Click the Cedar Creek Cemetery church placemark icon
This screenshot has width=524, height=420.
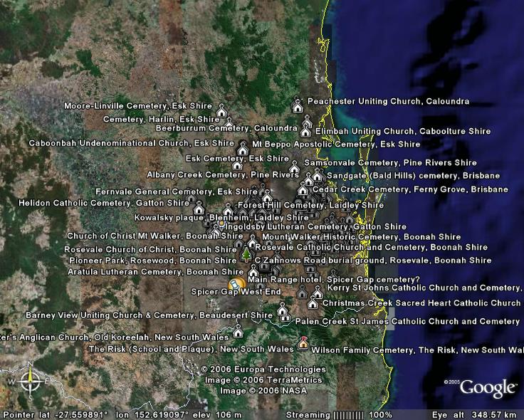pyautogui.click(x=303, y=189)
